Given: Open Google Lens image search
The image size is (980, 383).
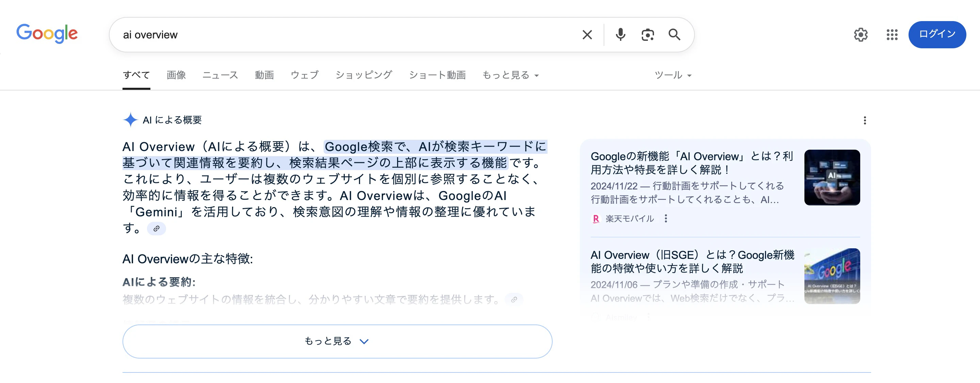Looking at the screenshot, I should (x=648, y=35).
